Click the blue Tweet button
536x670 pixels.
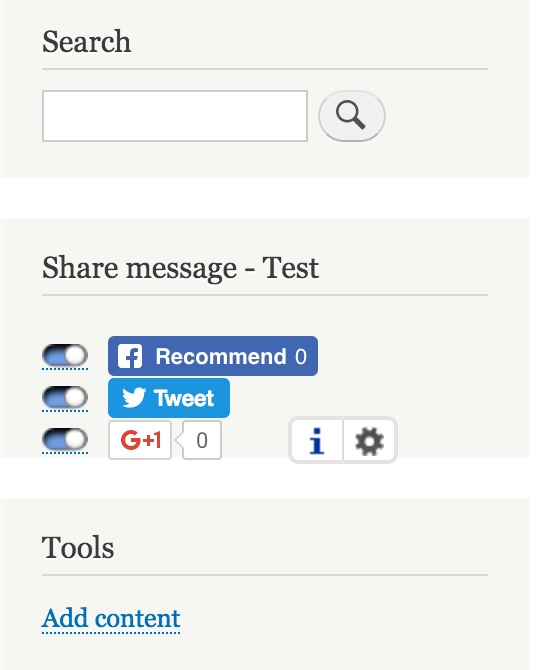point(169,398)
